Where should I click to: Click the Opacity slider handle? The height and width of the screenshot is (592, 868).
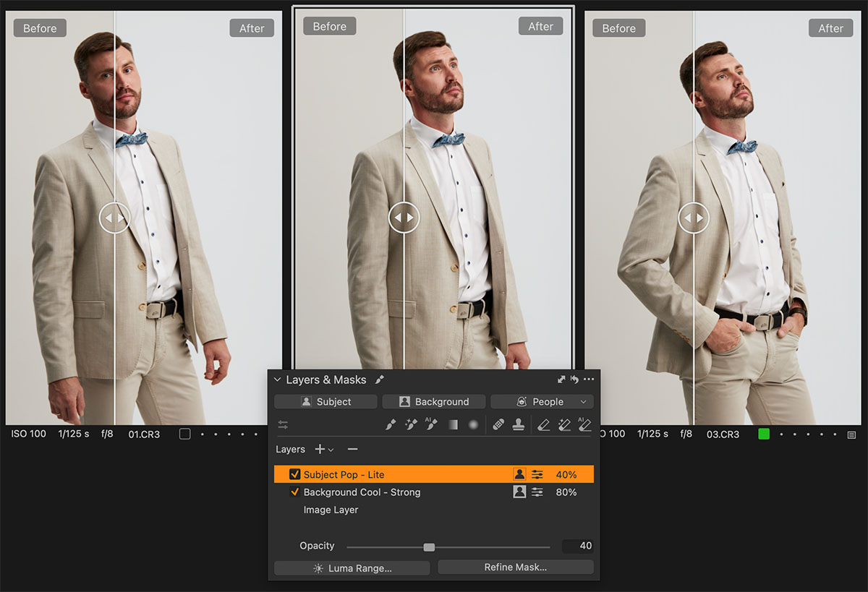pyautogui.click(x=429, y=546)
